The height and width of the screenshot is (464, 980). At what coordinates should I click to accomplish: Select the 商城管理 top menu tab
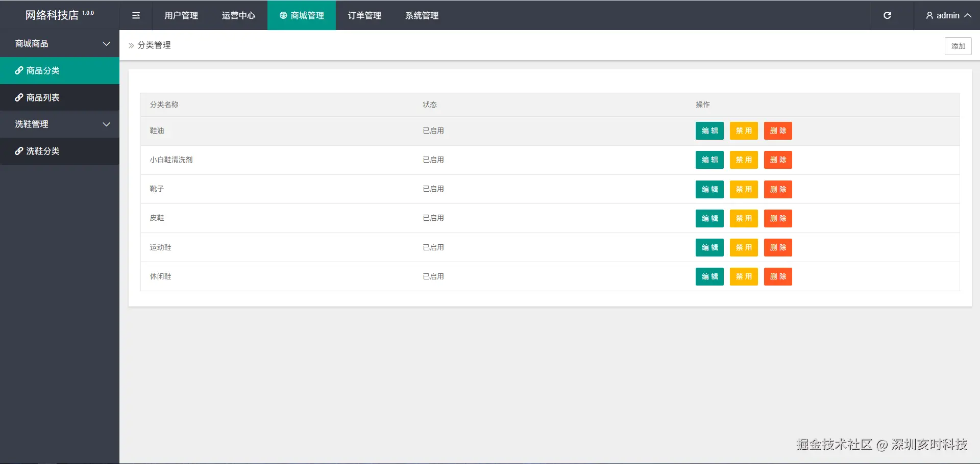coord(302,15)
